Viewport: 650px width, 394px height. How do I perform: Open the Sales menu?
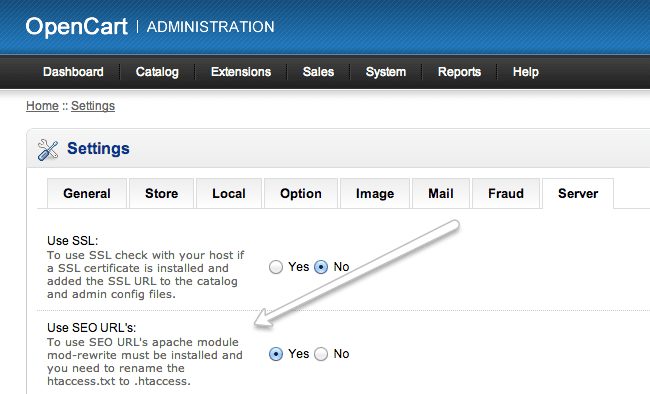click(318, 72)
